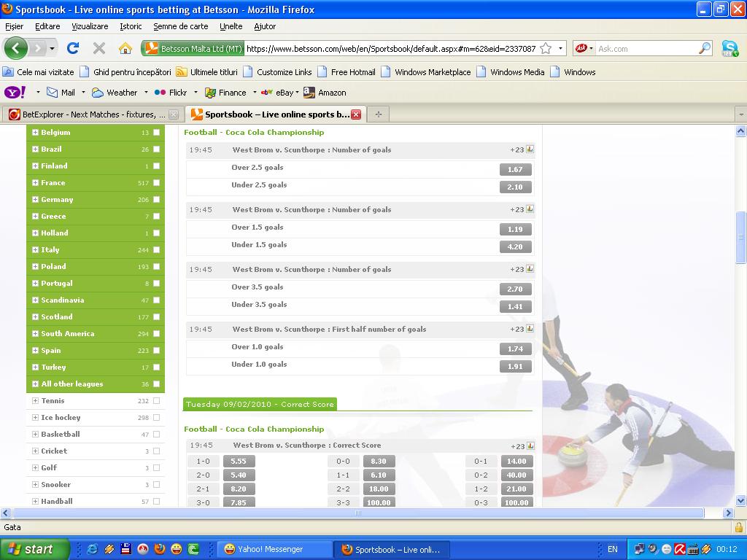This screenshot has height=560, width=747.
Task: Open the Windows Start menu
Action: tap(34, 549)
